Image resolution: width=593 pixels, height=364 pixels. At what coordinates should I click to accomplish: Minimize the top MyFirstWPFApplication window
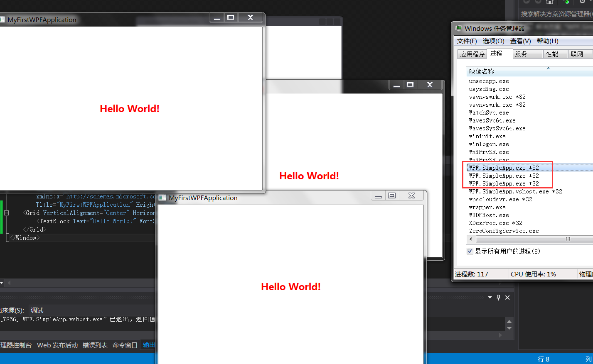point(217,17)
